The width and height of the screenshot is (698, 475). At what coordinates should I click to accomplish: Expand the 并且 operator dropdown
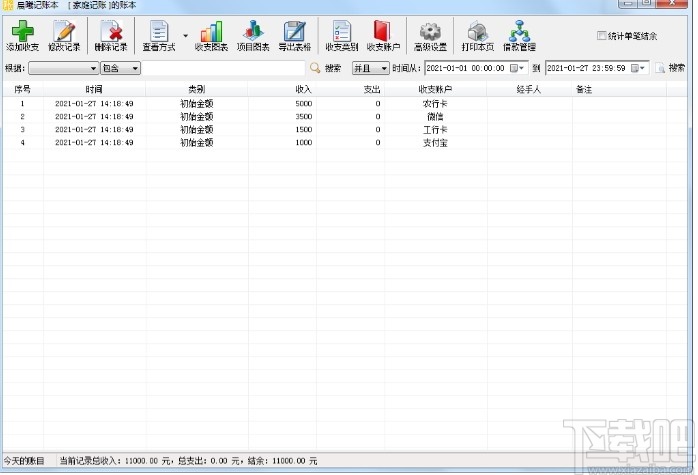[370, 68]
